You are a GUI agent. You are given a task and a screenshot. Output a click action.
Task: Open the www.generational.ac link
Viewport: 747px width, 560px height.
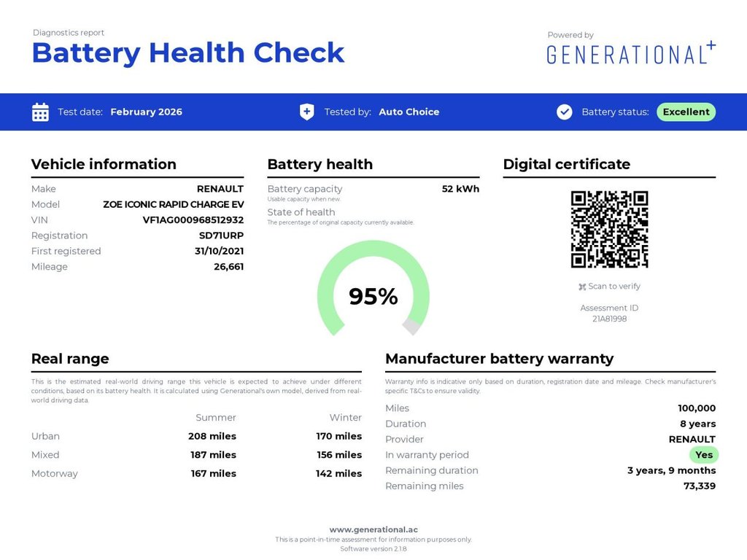(373, 529)
